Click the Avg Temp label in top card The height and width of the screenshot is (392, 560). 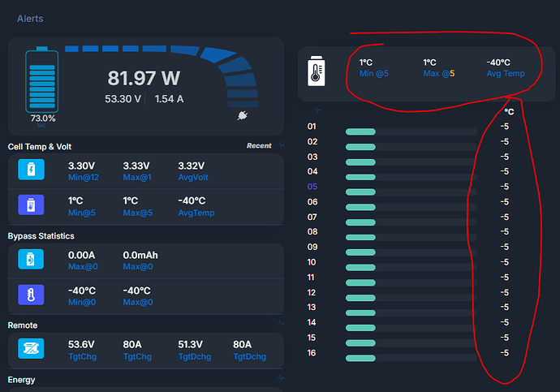point(506,74)
